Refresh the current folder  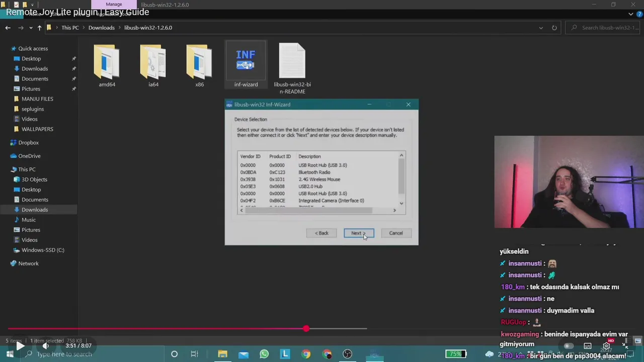[554, 28]
